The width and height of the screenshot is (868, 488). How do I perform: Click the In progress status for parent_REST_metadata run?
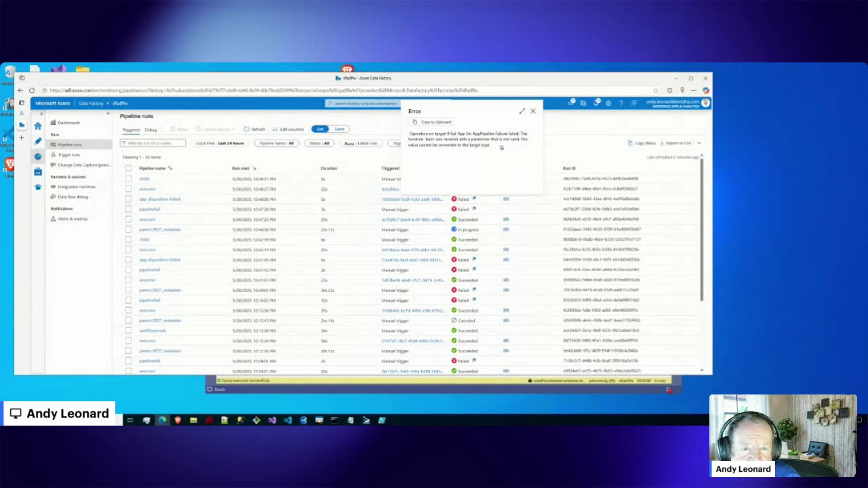[465, 230]
